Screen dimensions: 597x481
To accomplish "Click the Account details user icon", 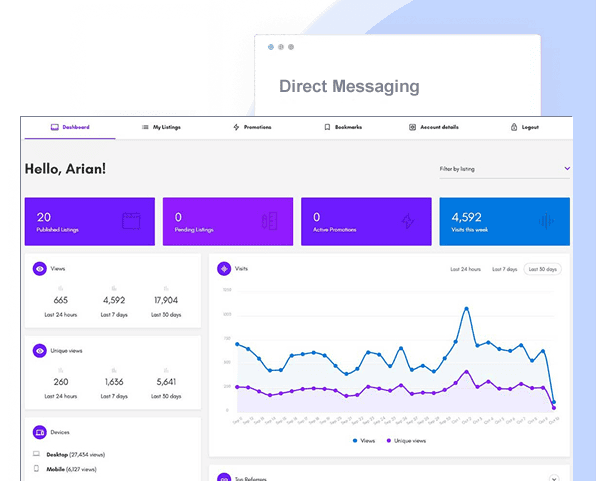I will [412, 127].
